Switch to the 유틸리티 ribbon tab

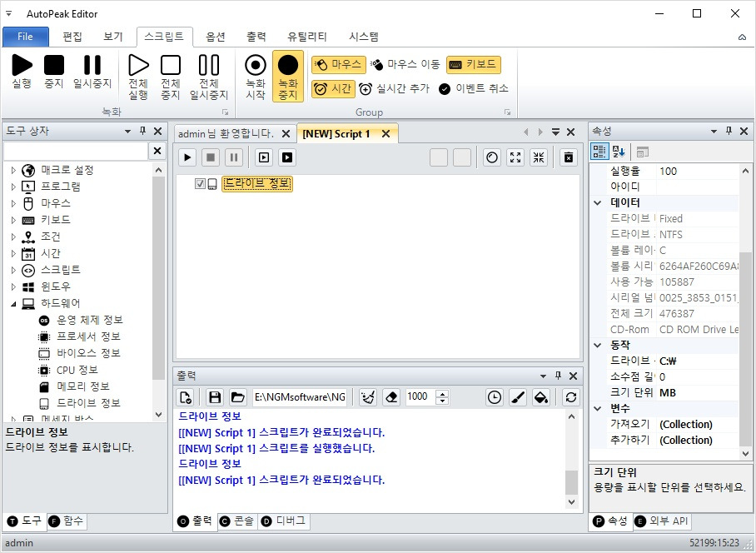(307, 37)
